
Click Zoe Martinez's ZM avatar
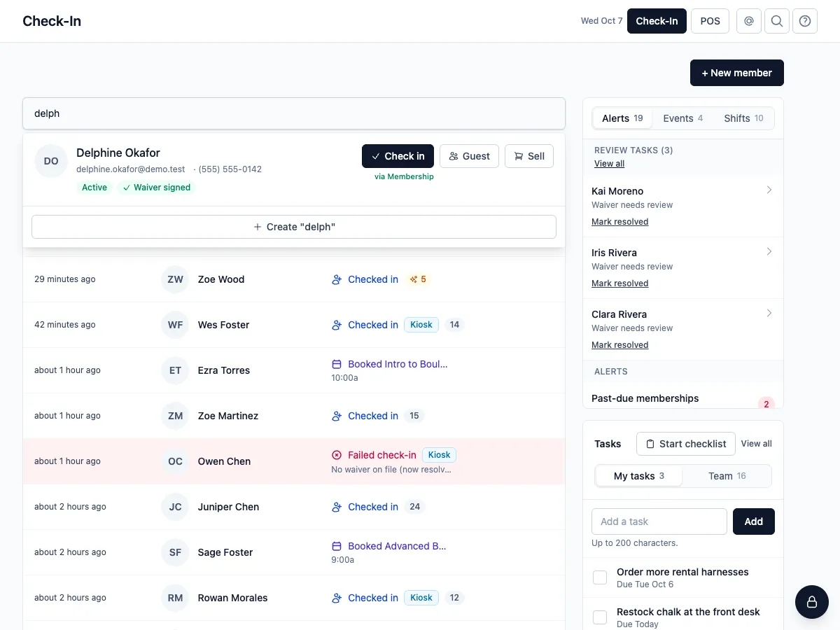[175, 416]
